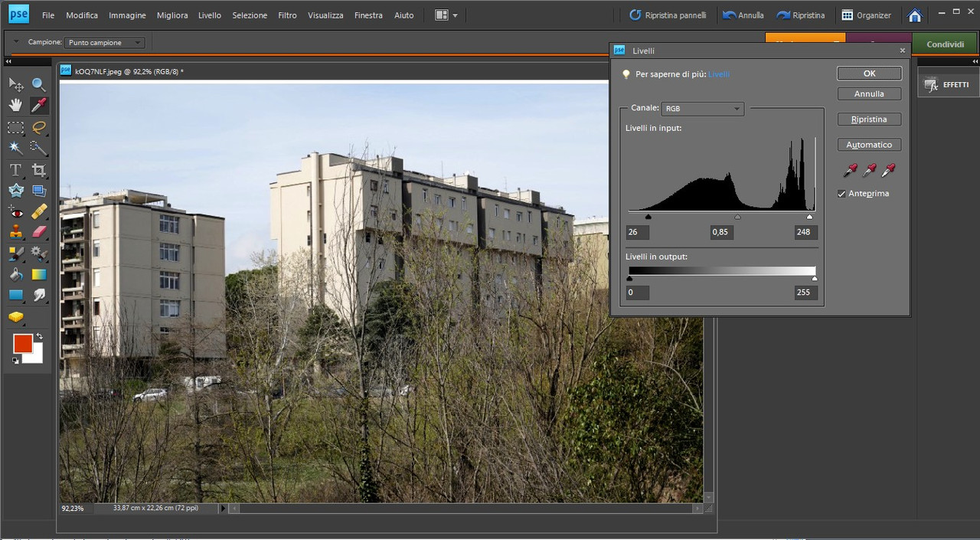This screenshot has height=540, width=980.
Task: Open the Campione Punto campione dropdown
Action: click(104, 43)
